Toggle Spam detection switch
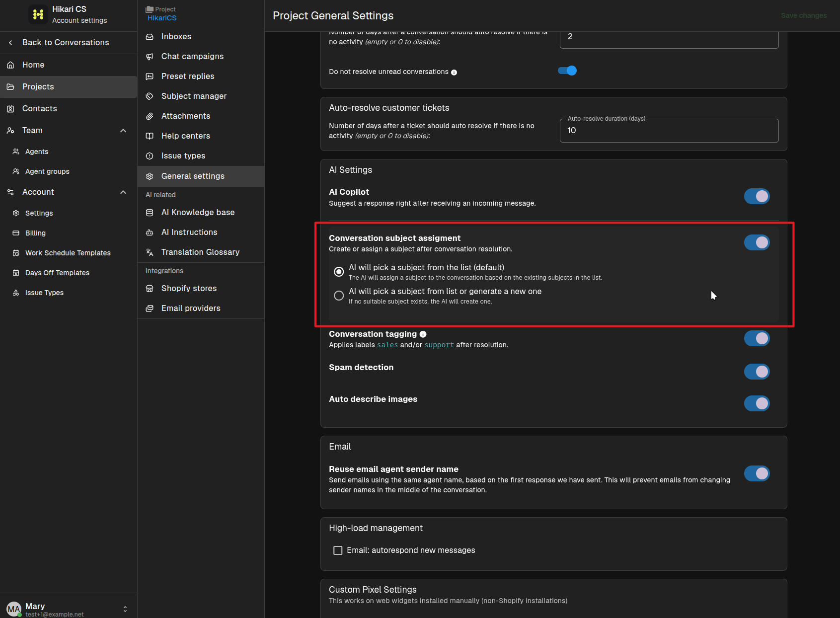The height and width of the screenshot is (618, 840). (x=757, y=372)
